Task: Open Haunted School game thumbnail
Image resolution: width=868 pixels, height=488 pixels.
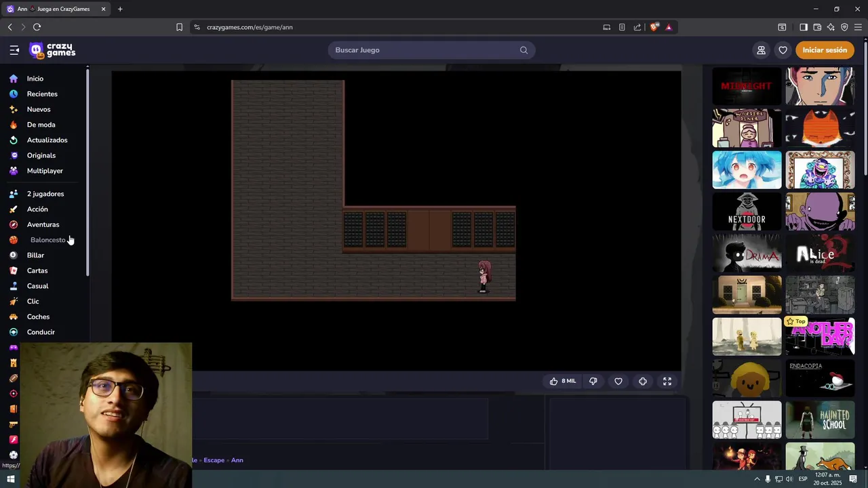Action: pyautogui.click(x=820, y=420)
